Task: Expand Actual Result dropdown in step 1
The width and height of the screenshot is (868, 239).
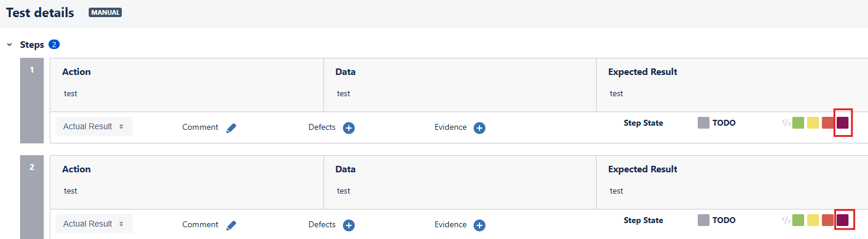Action: [x=95, y=126]
